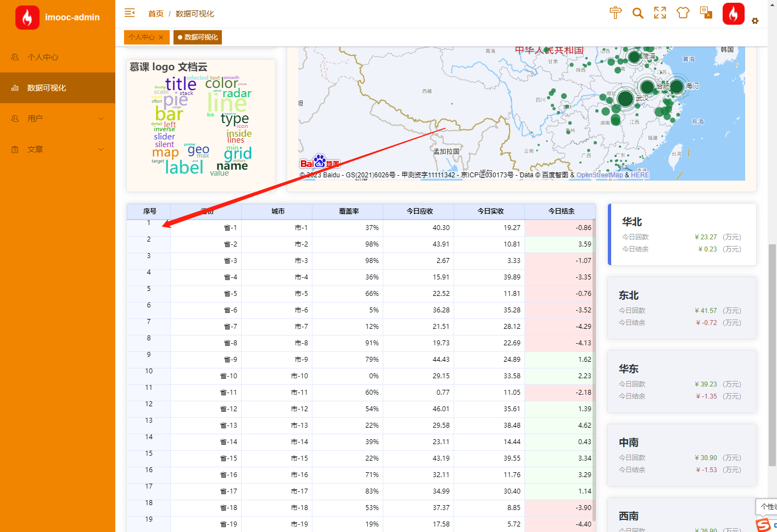Click the 今日实收 cell showing 39.89
This screenshot has height=532, width=777.
pyautogui.click(x=490, y=277)
